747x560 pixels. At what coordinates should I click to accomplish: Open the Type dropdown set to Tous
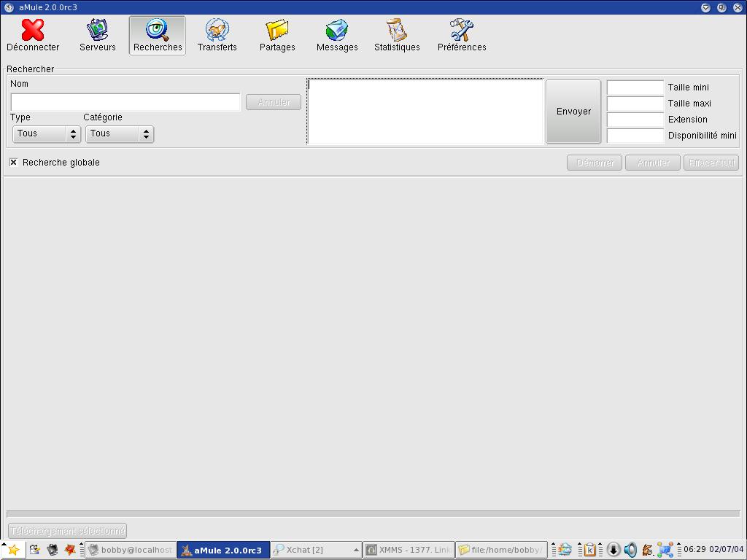(x=46, y=134)
